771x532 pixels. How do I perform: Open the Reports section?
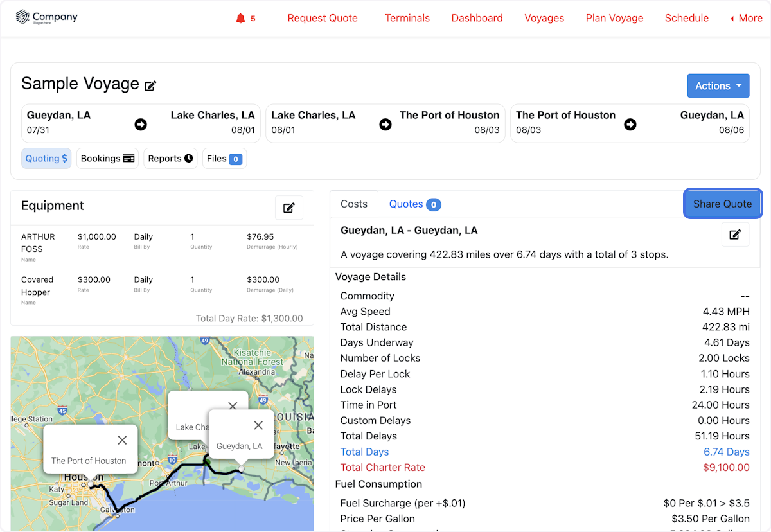170,159
